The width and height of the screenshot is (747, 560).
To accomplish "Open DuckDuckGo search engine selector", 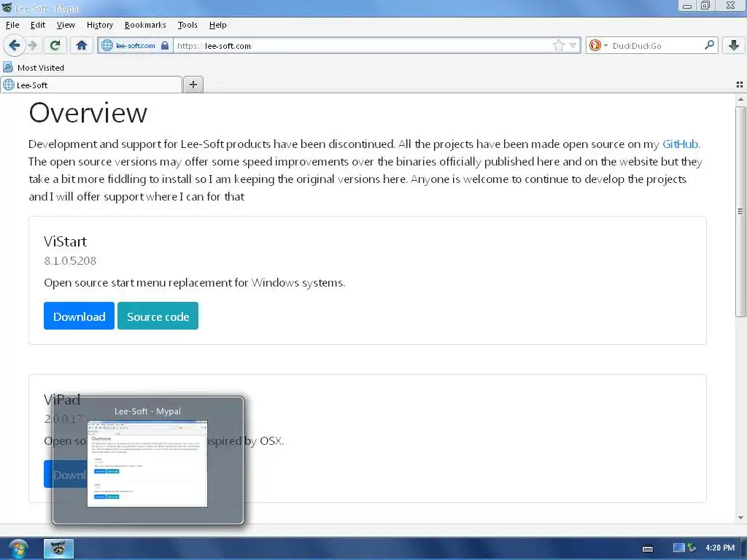I will point(598,45).
